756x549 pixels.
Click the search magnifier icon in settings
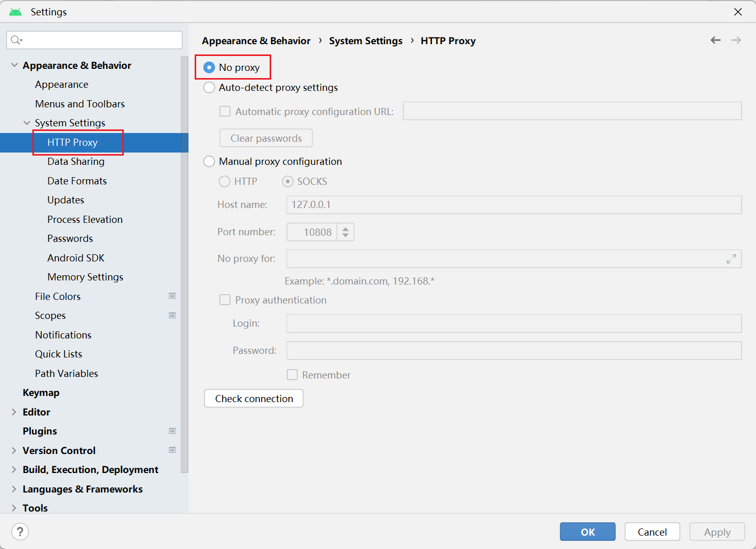[16, 40]
